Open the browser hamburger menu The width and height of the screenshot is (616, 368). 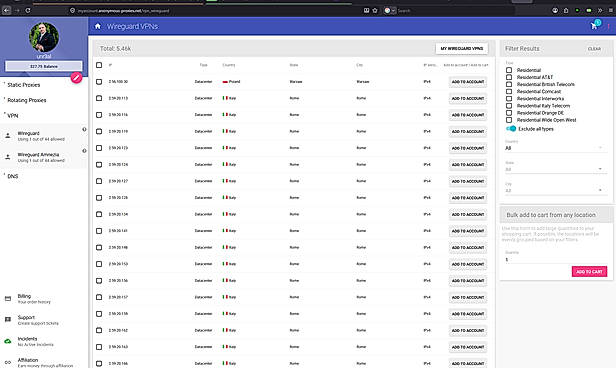611,11
